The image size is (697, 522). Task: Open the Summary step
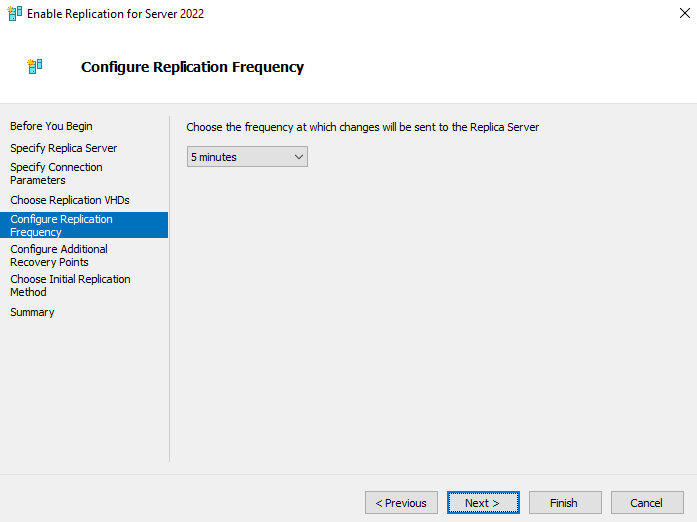click(32, 312)
